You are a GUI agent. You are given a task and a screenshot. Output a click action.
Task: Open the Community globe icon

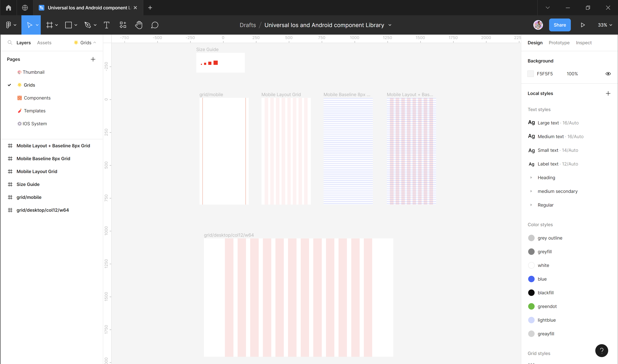tap(25, 8)
